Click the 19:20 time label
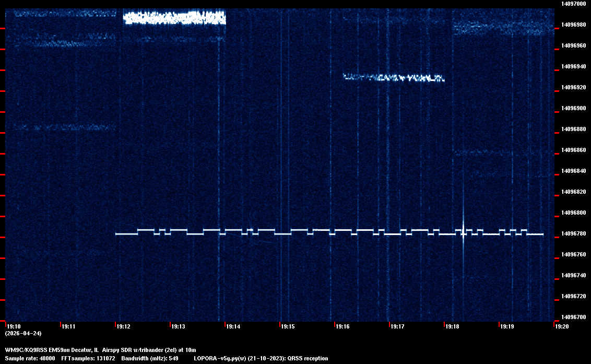 (x=562, y=326)
